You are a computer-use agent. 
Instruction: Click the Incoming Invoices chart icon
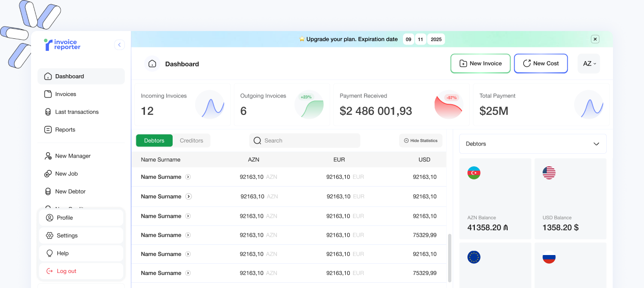(x=209, y=104)
